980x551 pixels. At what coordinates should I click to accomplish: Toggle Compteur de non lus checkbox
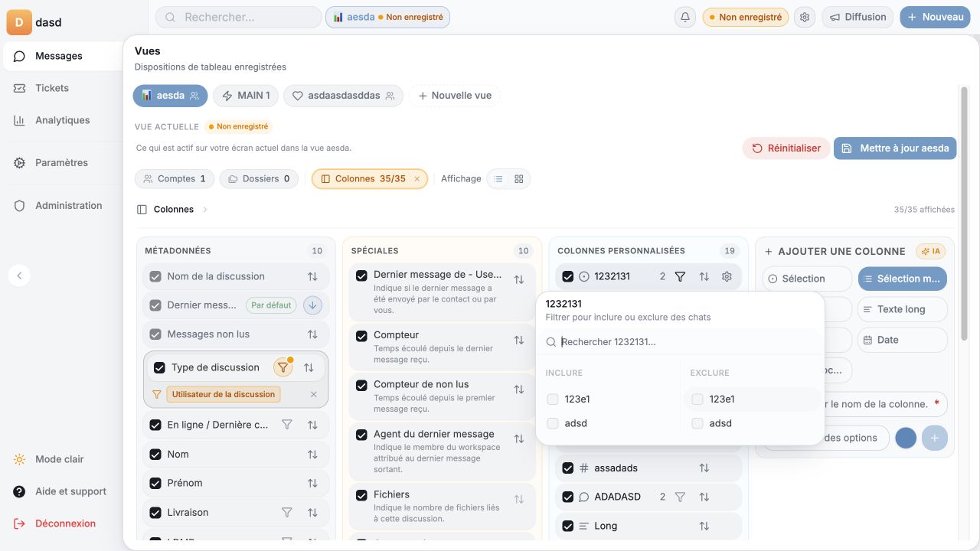[x=361, y=384]
